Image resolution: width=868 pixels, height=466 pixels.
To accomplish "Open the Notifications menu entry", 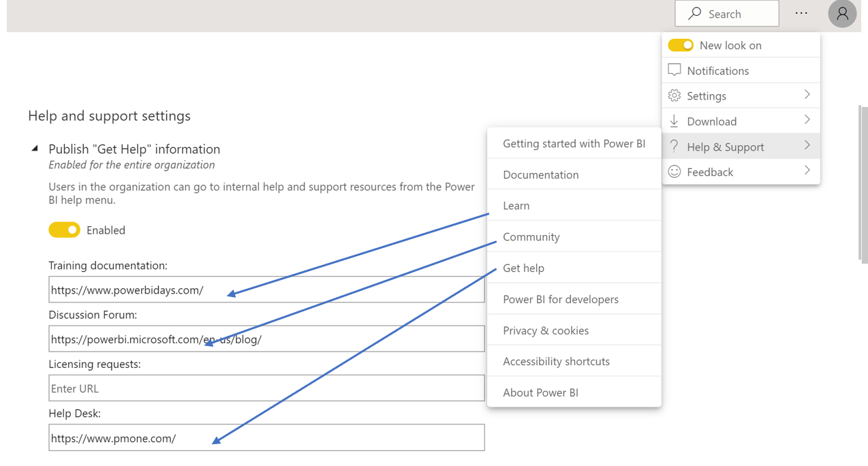I will [x=741, y=70].
